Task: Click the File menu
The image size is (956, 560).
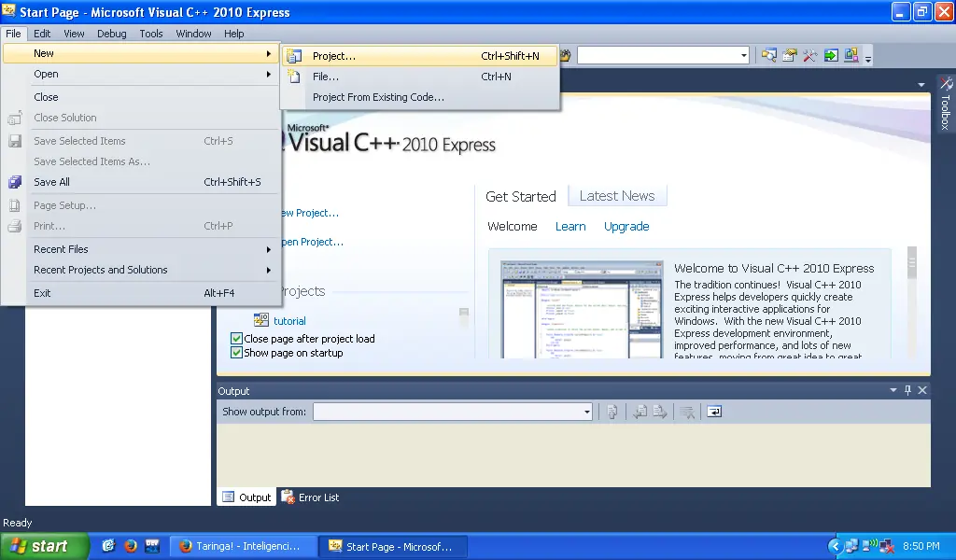Action: (x=13, y=34)
